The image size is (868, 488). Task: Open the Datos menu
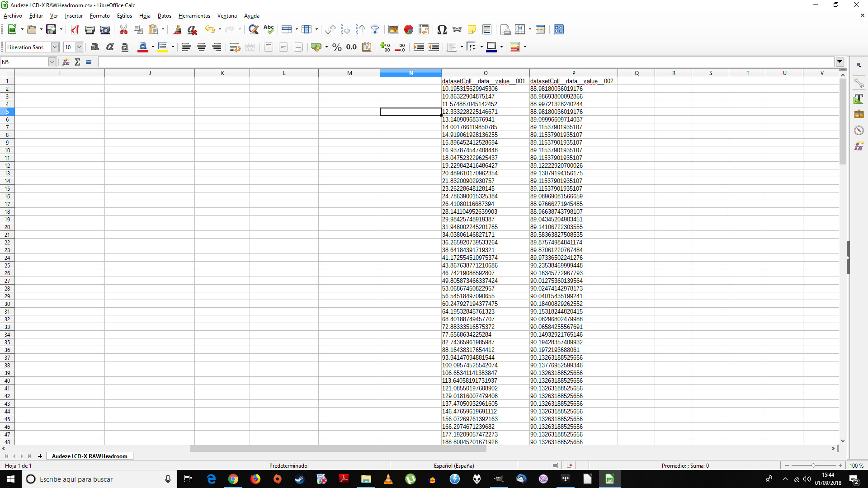pos(164,16)
